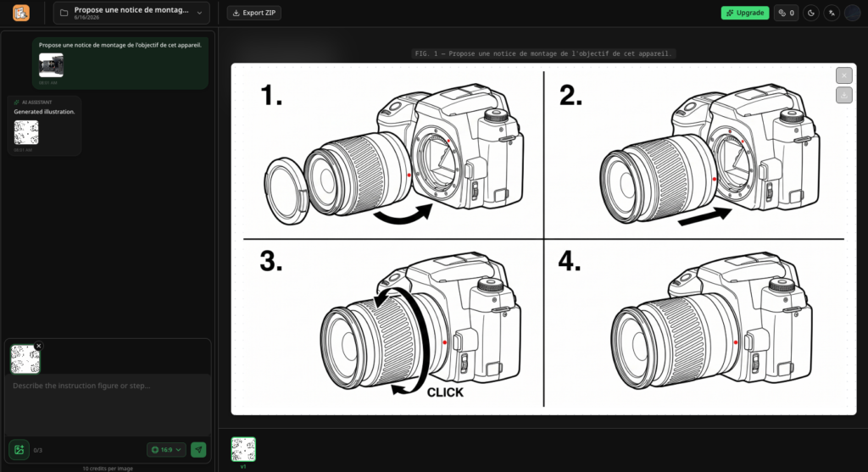Open the camera photo thumbnail in user message
This screenshot has height=472, width=868.
click(51, 64)
